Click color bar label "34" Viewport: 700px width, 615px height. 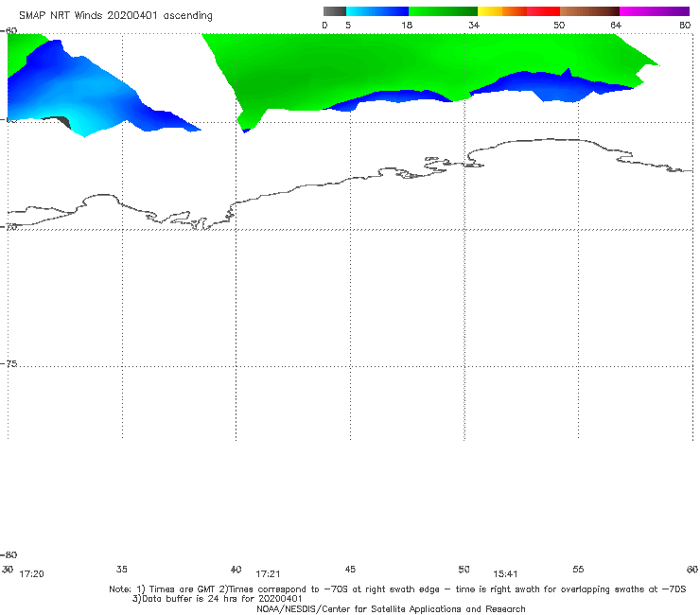[474, 25]
